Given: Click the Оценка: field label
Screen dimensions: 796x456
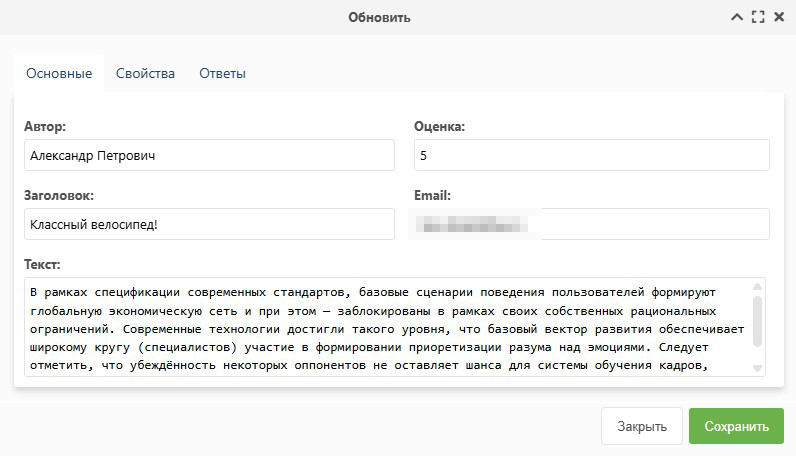Looking at the screenshot, I should [439, 127].
